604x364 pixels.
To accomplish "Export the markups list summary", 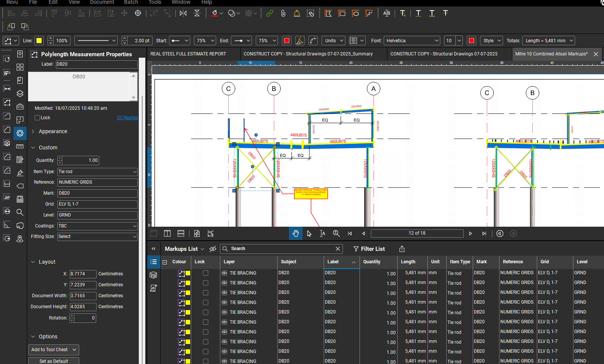I will pyautogui.click(x=402, y=249).
